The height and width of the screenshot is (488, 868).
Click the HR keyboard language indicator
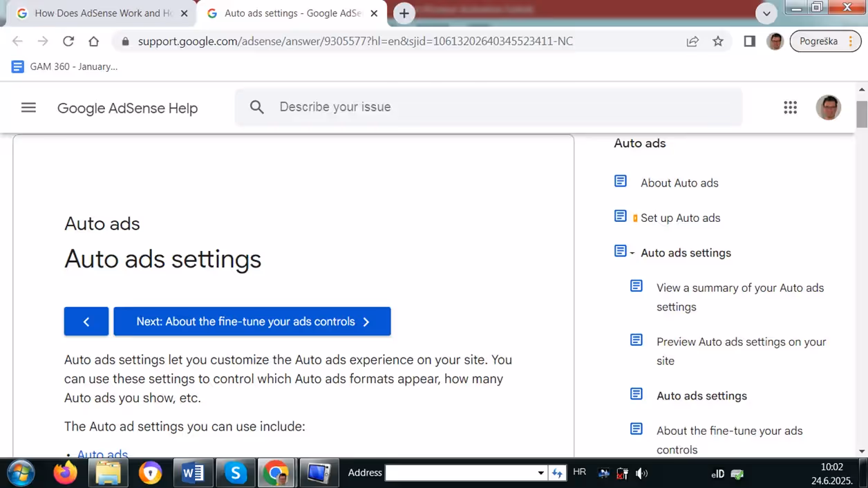(579, 472)
